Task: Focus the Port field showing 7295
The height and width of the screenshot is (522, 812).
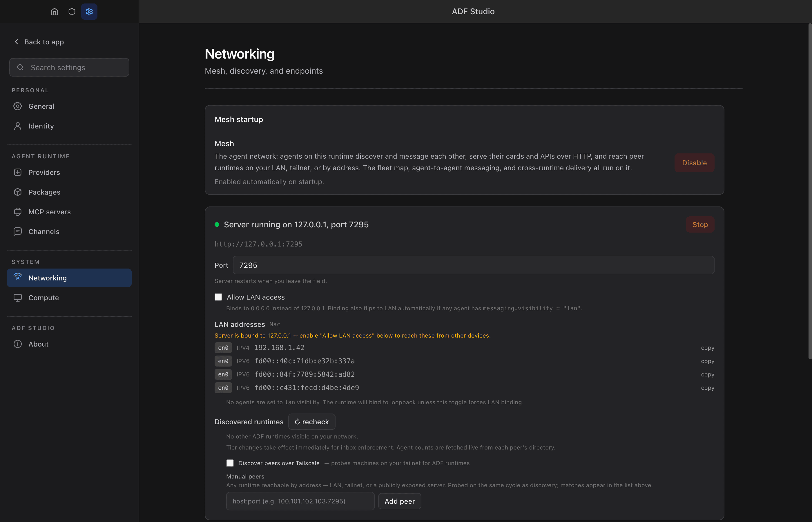Action: click(x=474, y=265)
